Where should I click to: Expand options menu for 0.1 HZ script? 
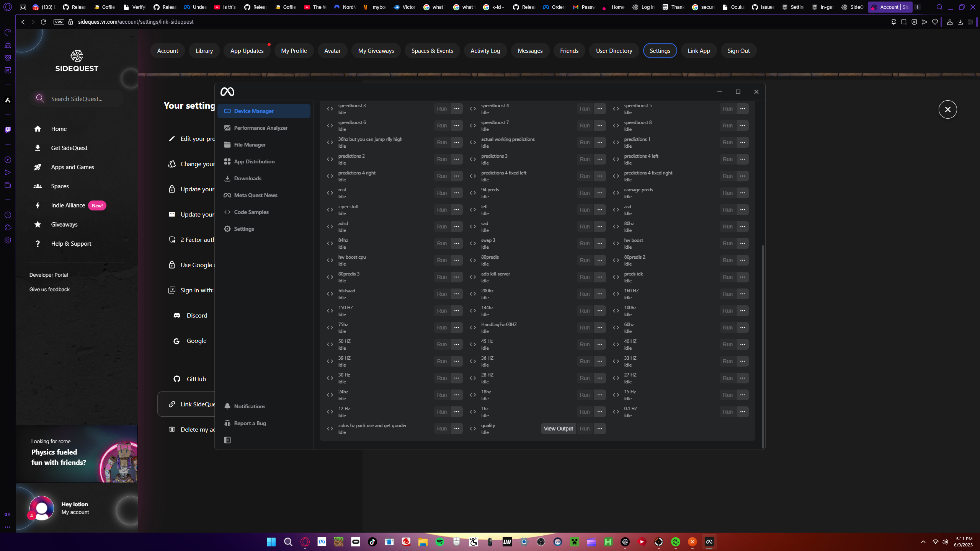point(742,412)
